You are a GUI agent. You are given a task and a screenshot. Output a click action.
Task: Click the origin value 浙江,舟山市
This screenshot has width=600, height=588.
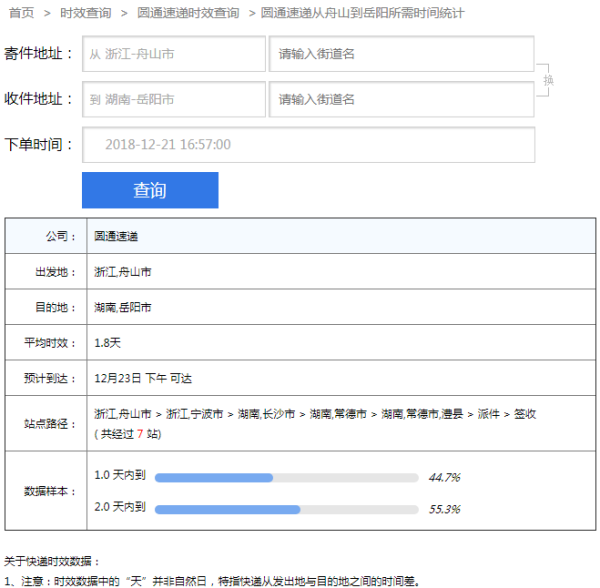123,272
